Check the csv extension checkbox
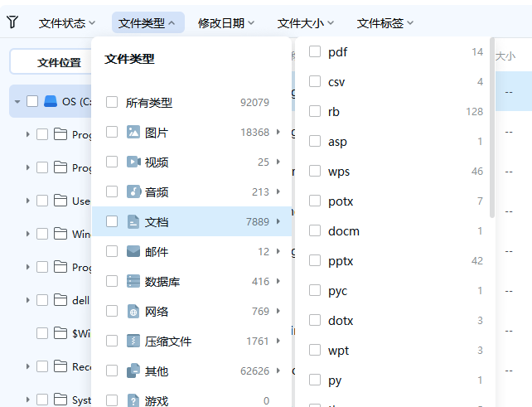Screen dimensions: 532x407 coord(315,81)
